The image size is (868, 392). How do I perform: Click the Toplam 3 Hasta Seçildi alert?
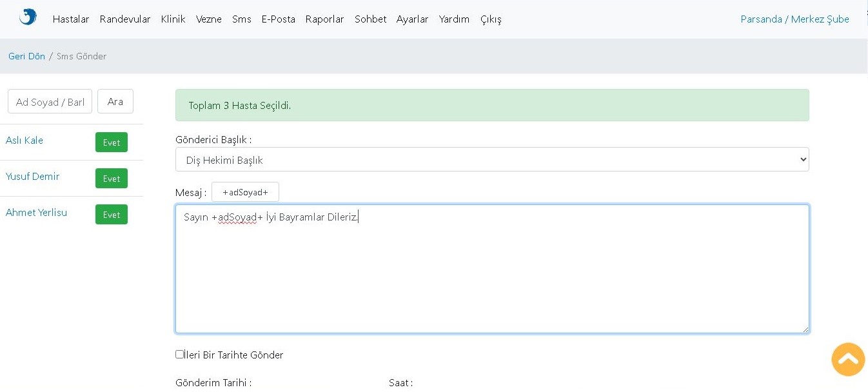pos(492,105)
